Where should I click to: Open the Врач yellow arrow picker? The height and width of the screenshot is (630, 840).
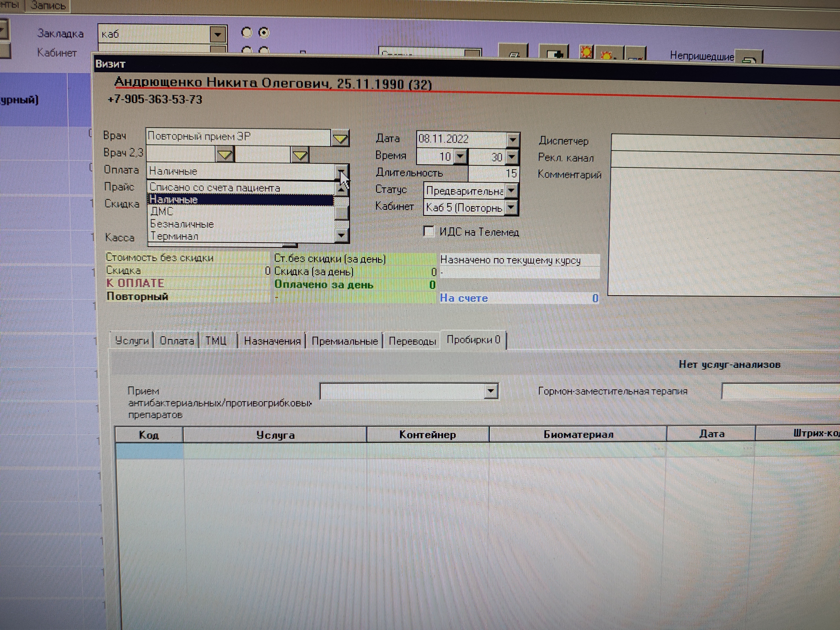[x=340, y=138]
